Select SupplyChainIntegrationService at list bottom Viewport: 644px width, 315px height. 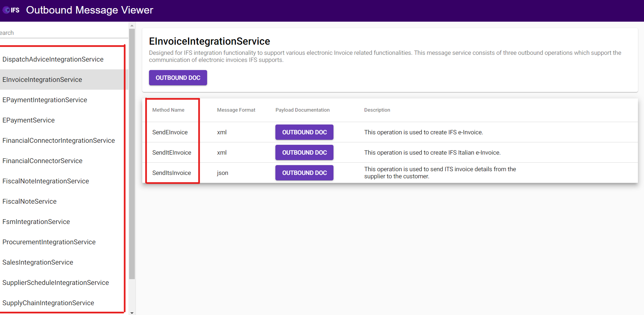(48, 303)
